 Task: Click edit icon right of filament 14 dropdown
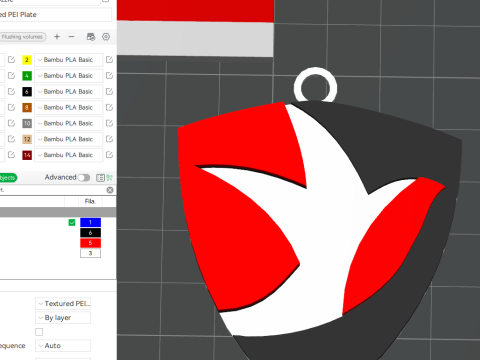(x=109, y=155)
